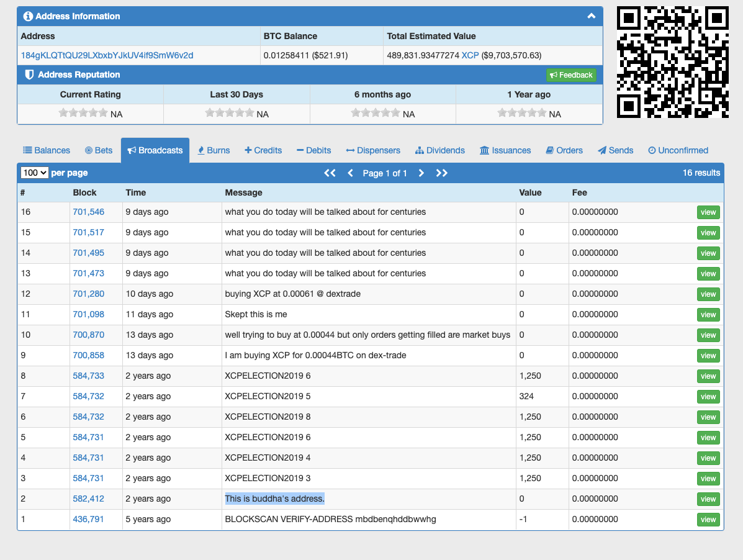Click the highlighted 'This is buddha's address.' text
743x560 pixels.
tap(275, 499)
